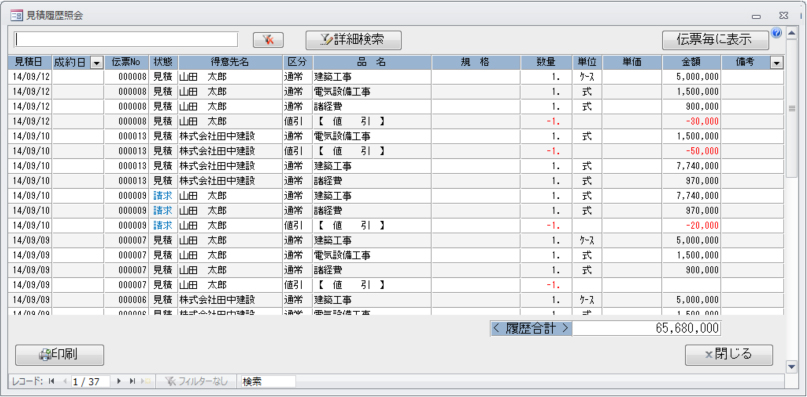Go to next record navigation arrow
Image resolution: width=807 pixels, height=397 pixels.
(x=119, y=381)
